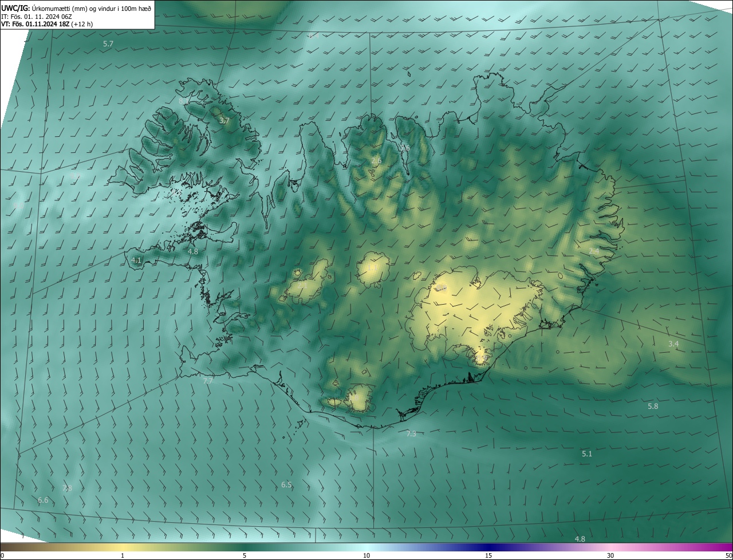Click the 4.8 label on the western peninsula
The height and width of the screenshot is (560, 733).
click(x=193, y=251)
